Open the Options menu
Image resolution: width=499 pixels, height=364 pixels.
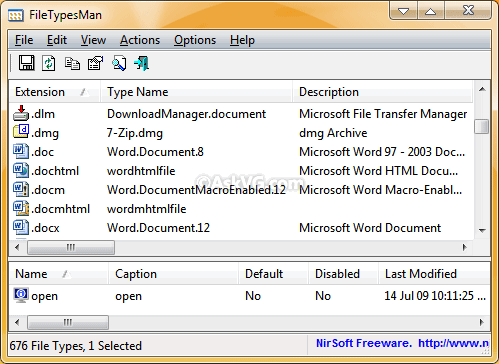click(x=195, y=40)
